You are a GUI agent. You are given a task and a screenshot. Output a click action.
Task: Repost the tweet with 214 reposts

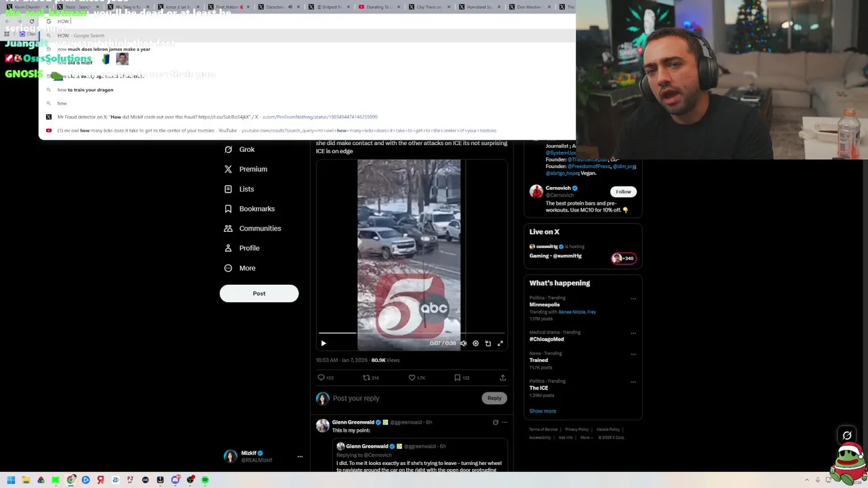click(x=371, y=378)
